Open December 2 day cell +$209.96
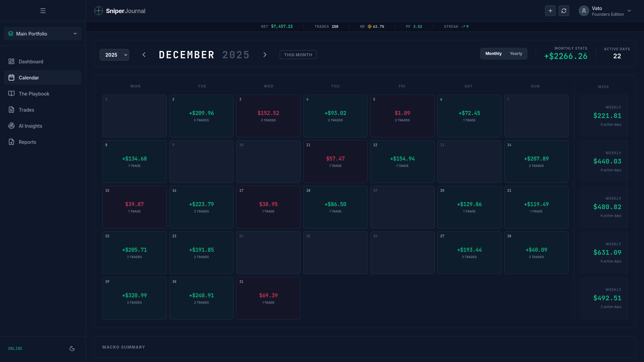 (201, 116)
